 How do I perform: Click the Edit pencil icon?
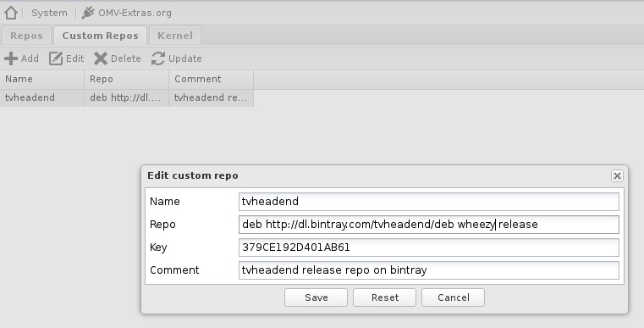(56, 58)
